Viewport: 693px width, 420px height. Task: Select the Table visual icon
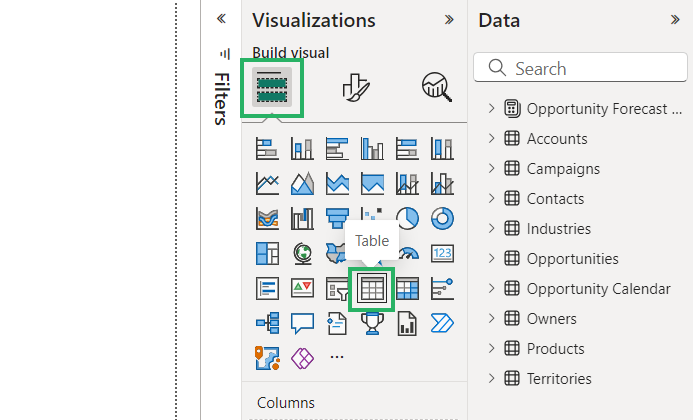[x=372, y=289]
